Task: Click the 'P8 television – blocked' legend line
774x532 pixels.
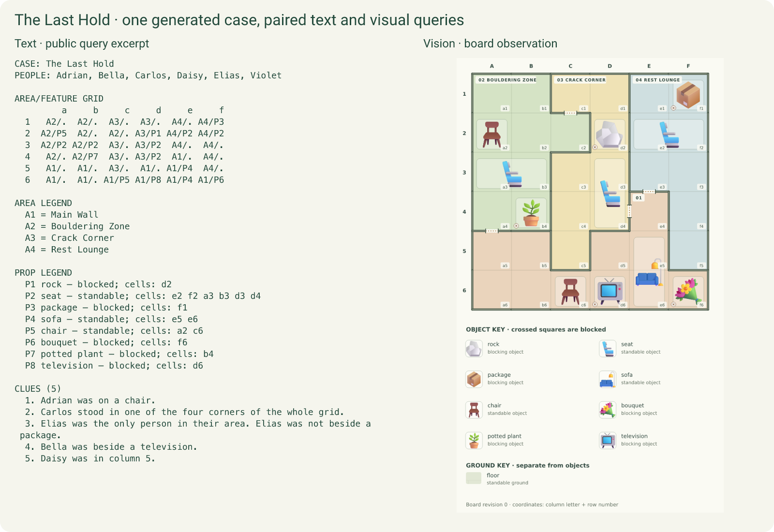Action: (x=114, y=366)
